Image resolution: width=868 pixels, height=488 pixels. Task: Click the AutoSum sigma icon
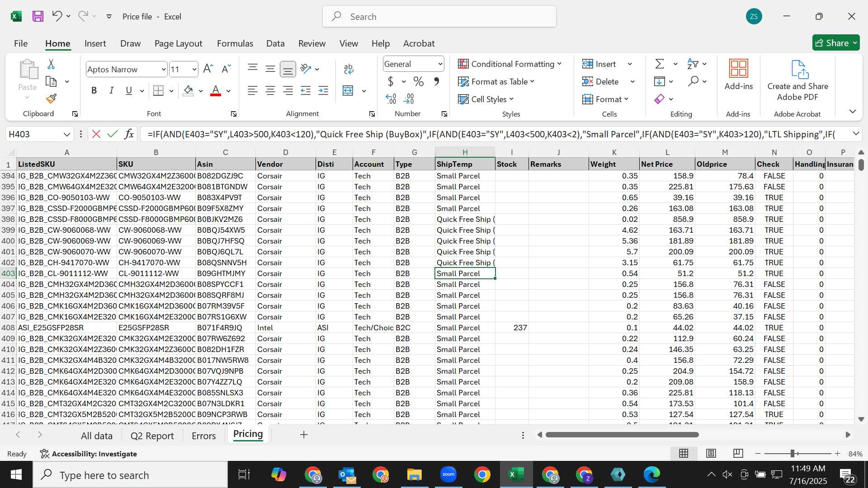click(660, 64)
